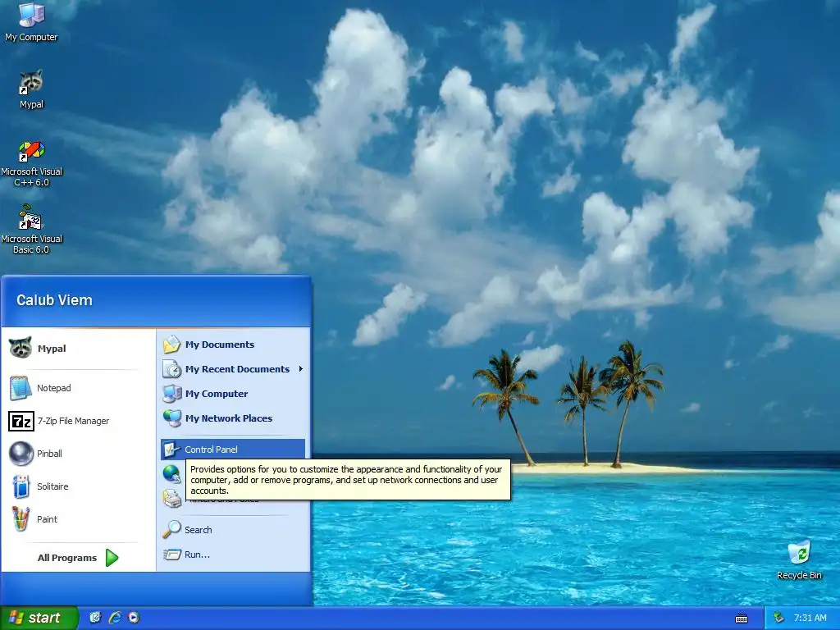This screenshot has height=630, width=840.
Task: Click the Calub Viem user name header
Action: coord(54,300)
